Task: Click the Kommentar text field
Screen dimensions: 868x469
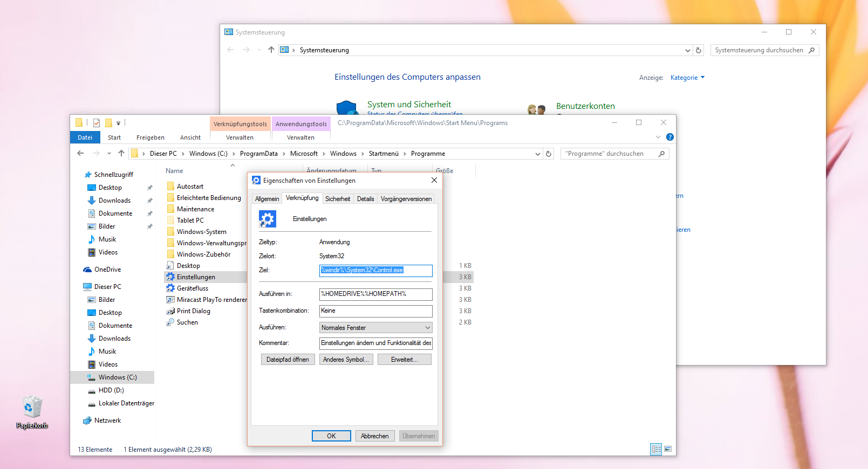Action: (376, 343)
